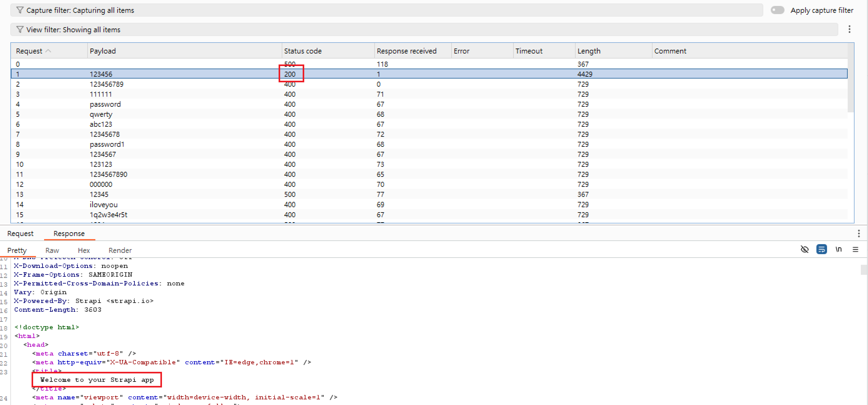
Task: Toggle the Apply capture filter switch
Action: (777, 10)
